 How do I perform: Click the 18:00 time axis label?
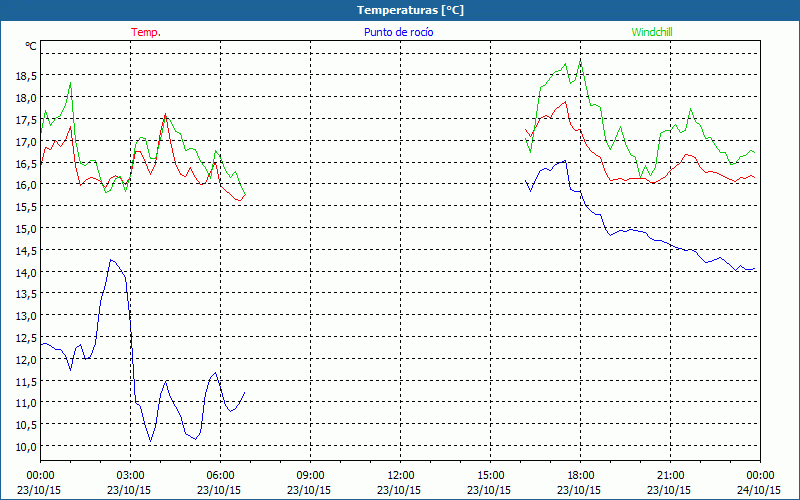(x=581, y=476)
